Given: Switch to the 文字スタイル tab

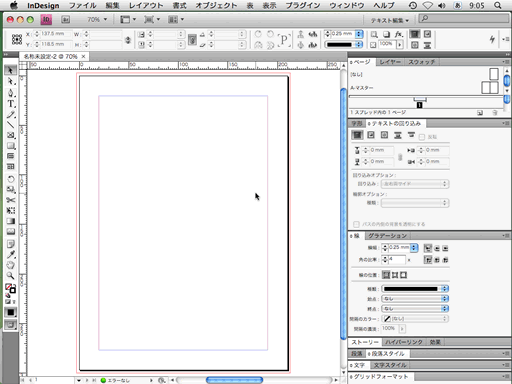Looking at the screenshot, I should tap(390, 365).
